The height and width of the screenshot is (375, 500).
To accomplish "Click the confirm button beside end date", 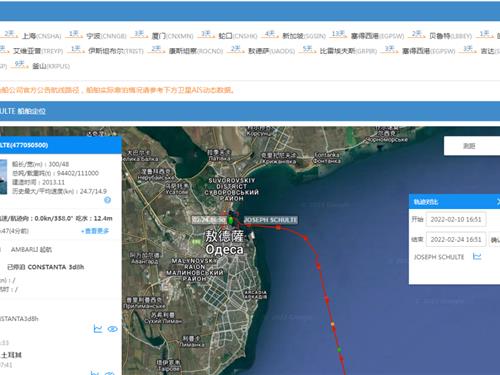I will coord(495,240).
